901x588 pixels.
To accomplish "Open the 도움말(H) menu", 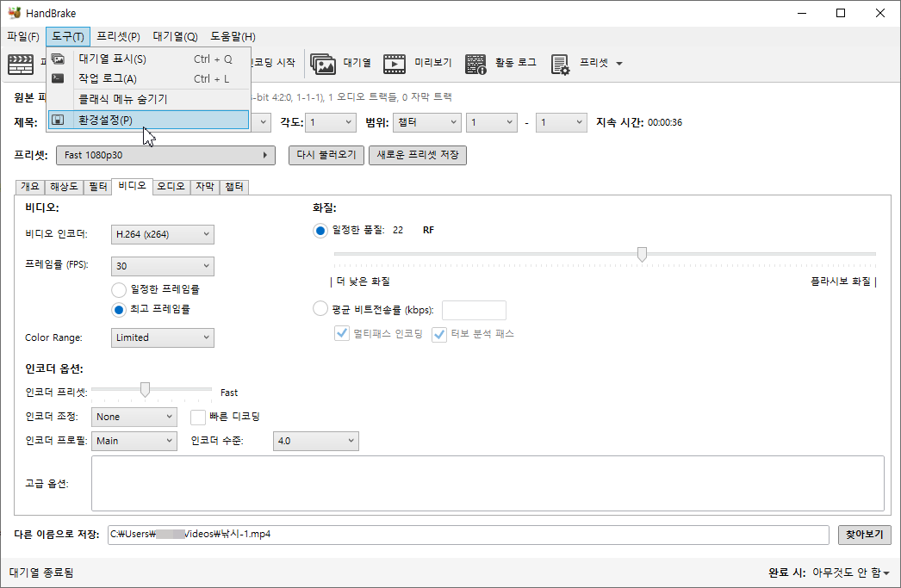I will [x=233, y=37].
